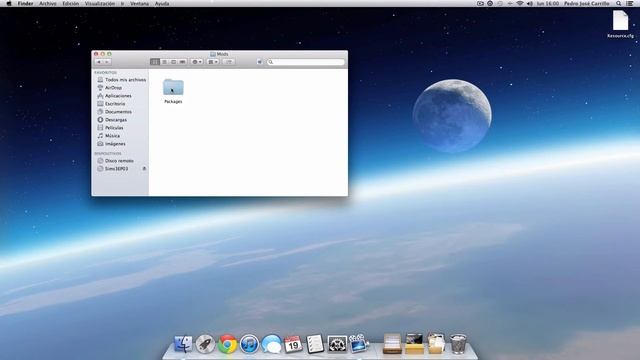Open Launchpad from the Dock

click(x=205, y=344)
